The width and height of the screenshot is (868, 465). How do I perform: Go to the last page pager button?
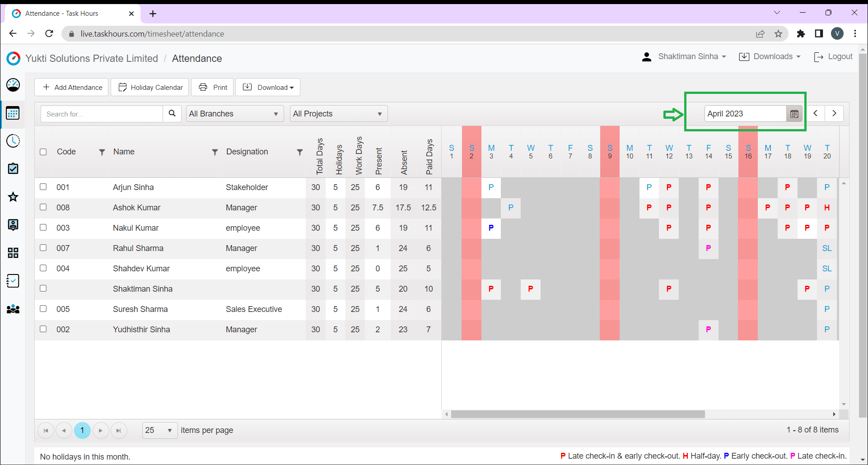pyautogui.click(x=119, y=430)
